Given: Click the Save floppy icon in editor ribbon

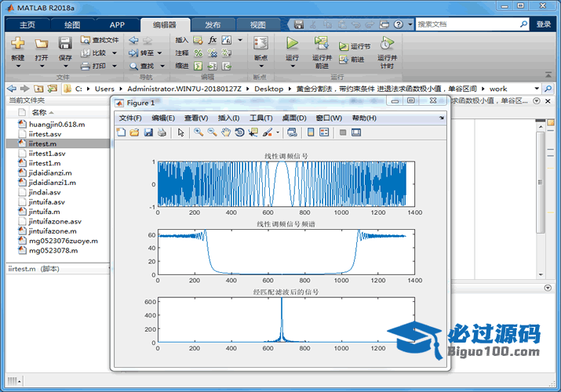Looking at the screenshot, I should pos(65,43).
